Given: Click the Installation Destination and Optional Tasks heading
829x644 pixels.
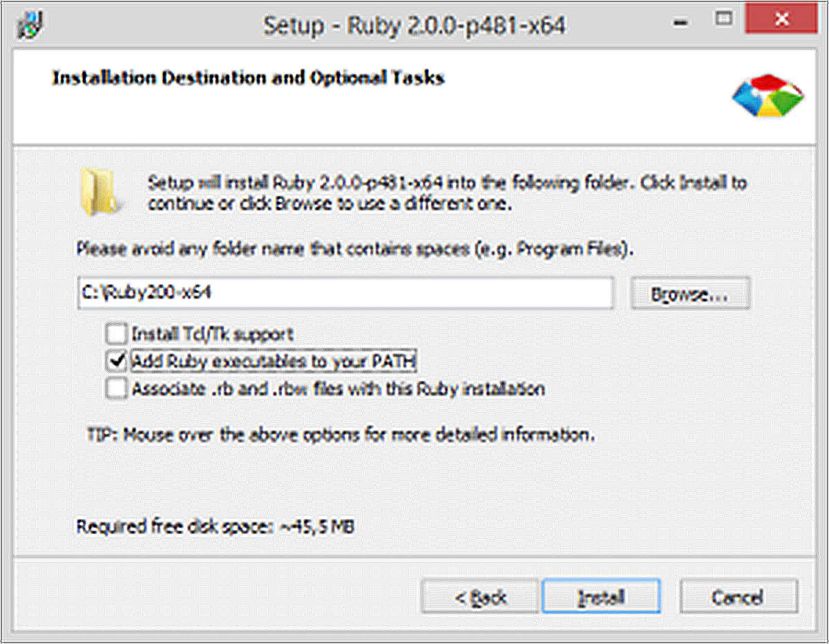Looking at the screenshot, I should [248, 77].
